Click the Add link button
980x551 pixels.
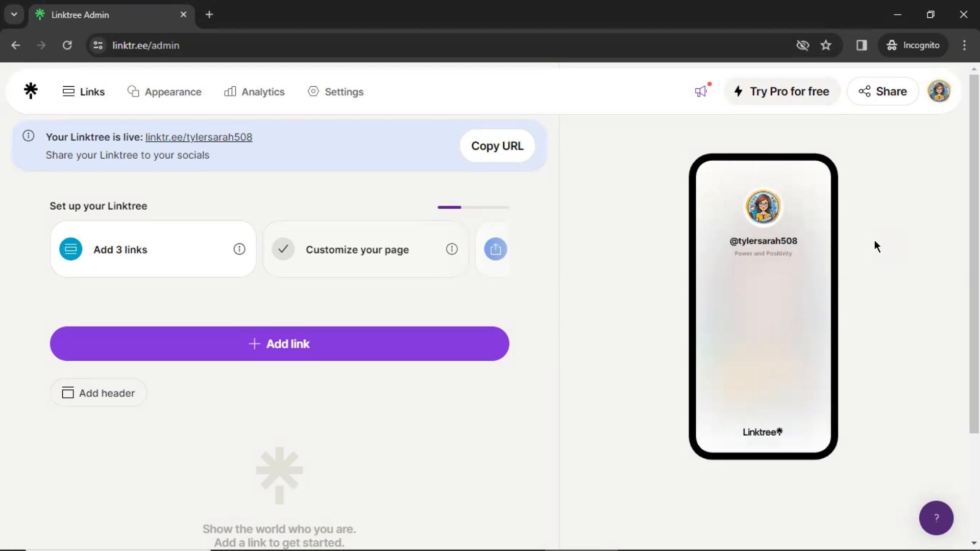coord(279,344)
